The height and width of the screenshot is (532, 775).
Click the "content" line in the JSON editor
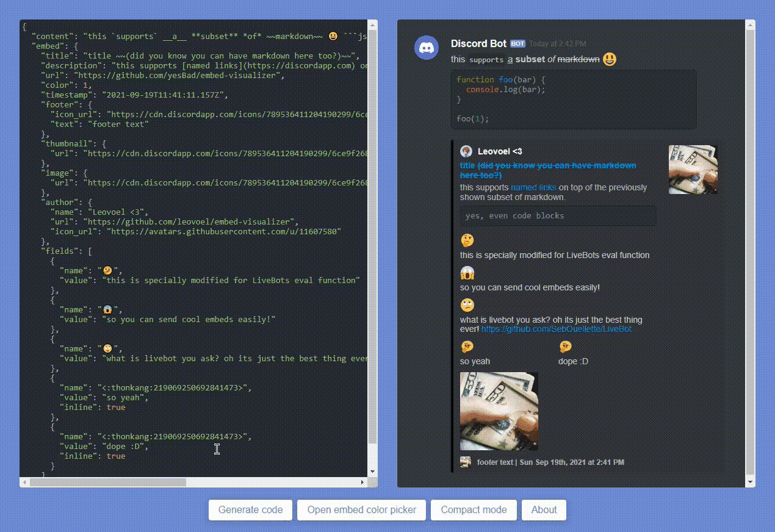pos(200,36)
